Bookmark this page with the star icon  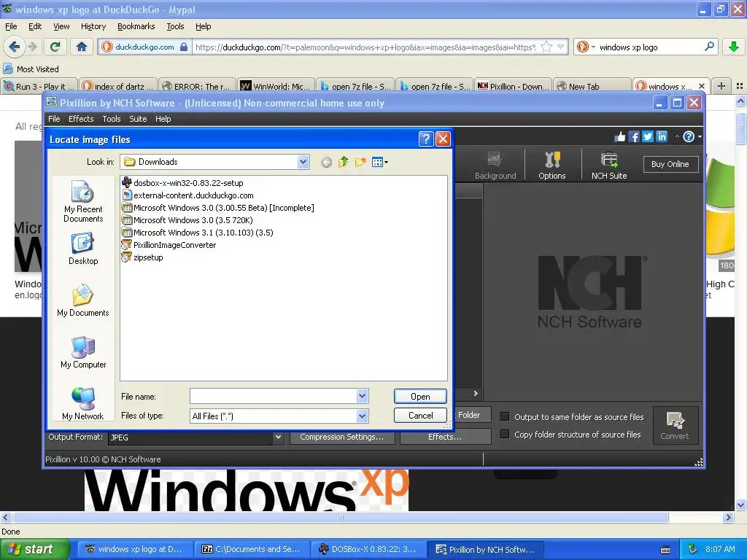click(x=546, y=47)
